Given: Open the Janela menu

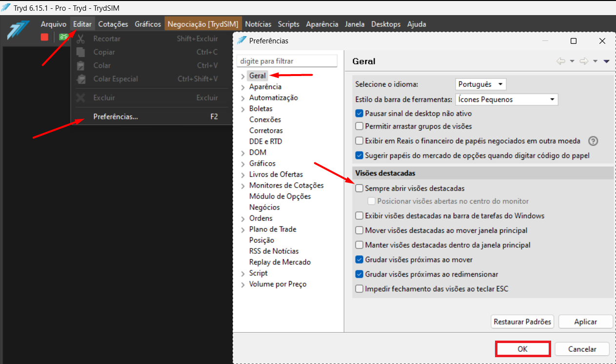Looking at the screenshot, I should (x=355, y=24).
